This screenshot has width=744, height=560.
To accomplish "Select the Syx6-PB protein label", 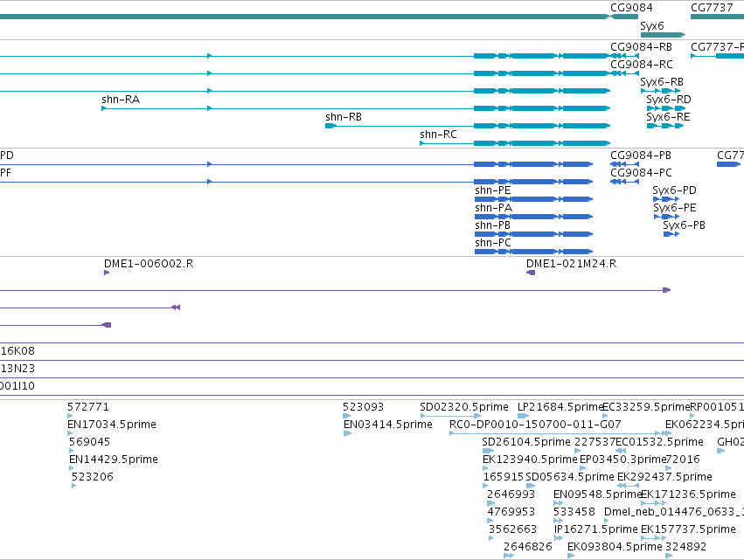I will (x=684, y=225).
